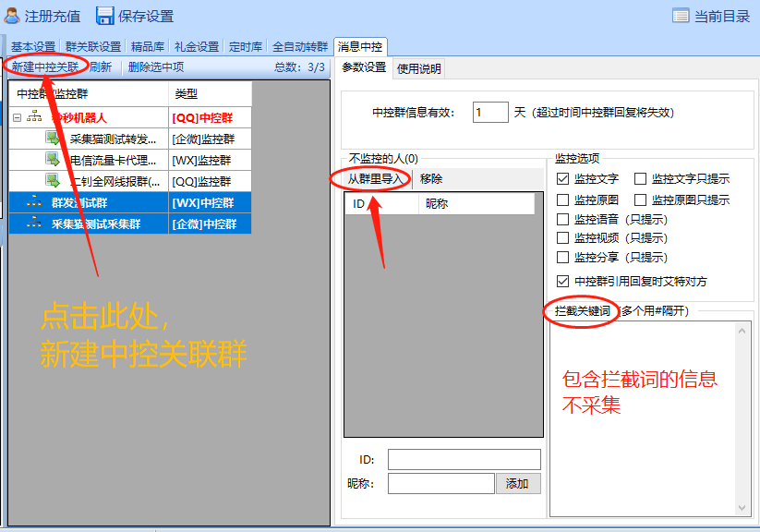This screenshot has height=532, width=760.
Task: Click the 当前目录 list icon
Action: (x=681, y=16)
